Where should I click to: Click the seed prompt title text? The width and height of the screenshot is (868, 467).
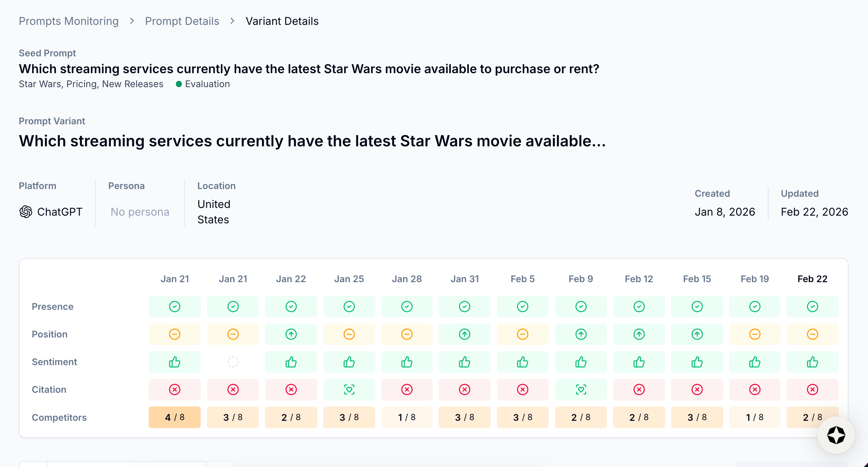309,69
